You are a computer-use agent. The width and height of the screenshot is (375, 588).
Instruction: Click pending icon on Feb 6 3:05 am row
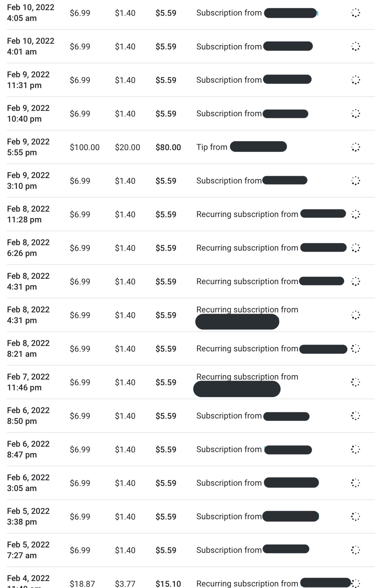pos(356,483)
